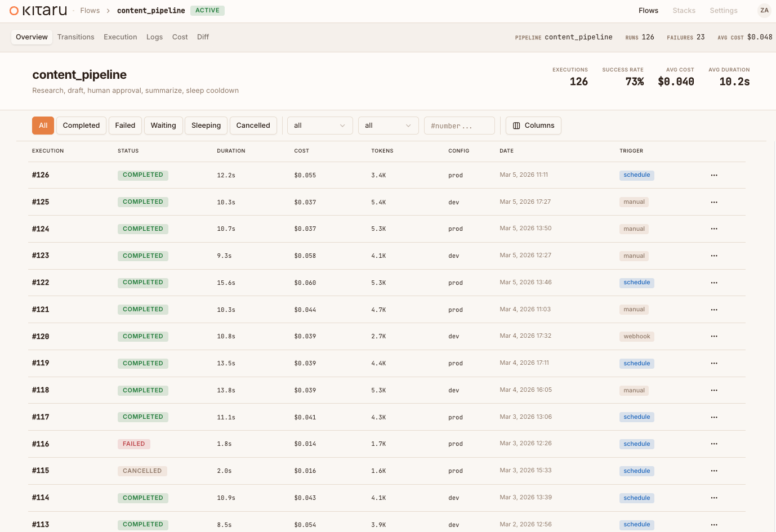This screenshot has width=776, height=532.
Task: Click the ZA user avatar
Action: point(764,10)
